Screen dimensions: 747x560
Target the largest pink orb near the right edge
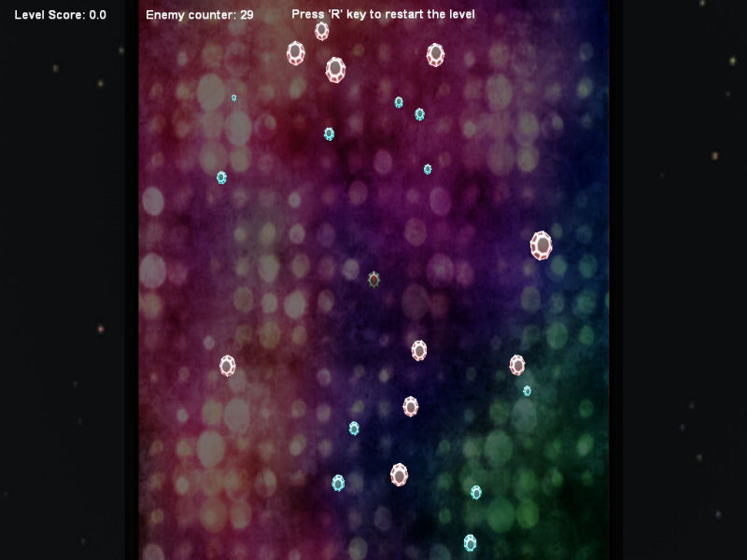pos(542,245)
